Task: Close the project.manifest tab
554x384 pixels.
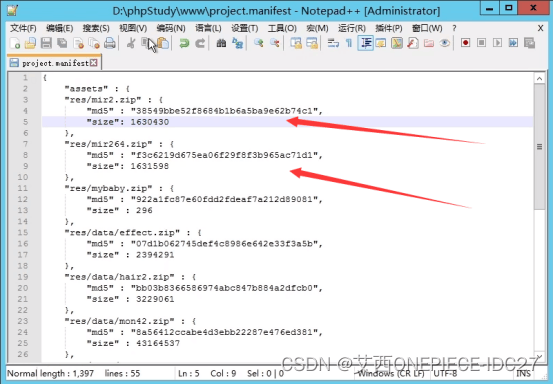Action: 94,63
